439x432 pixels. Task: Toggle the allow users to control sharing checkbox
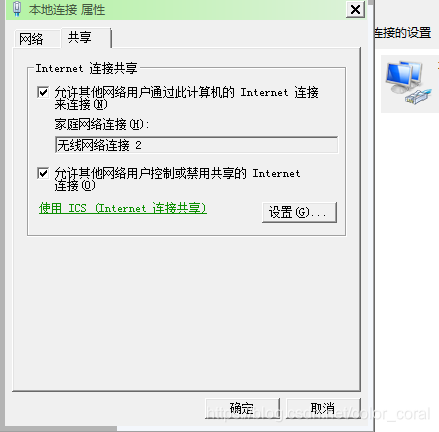point(43,173)
